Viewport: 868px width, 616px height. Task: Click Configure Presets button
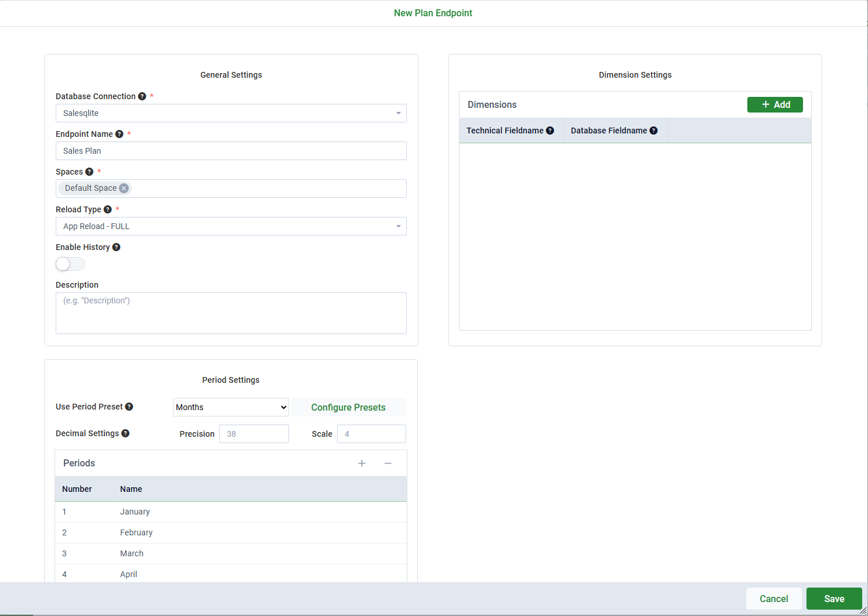pyautogui.click(x=348, y=407)
